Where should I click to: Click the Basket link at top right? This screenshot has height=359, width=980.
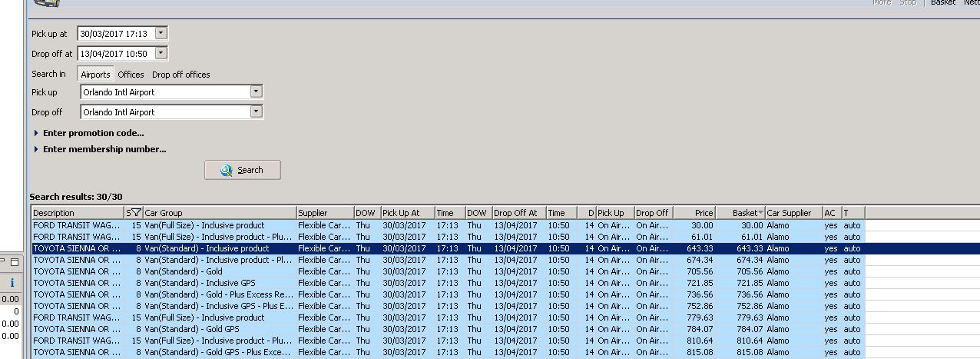click(943, 3)
